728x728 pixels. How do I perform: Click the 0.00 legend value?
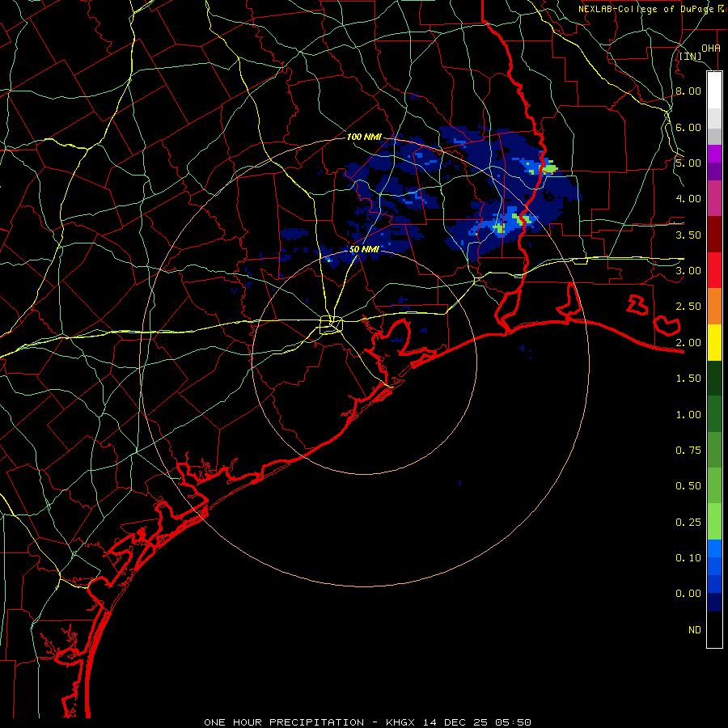click(688, 594)
